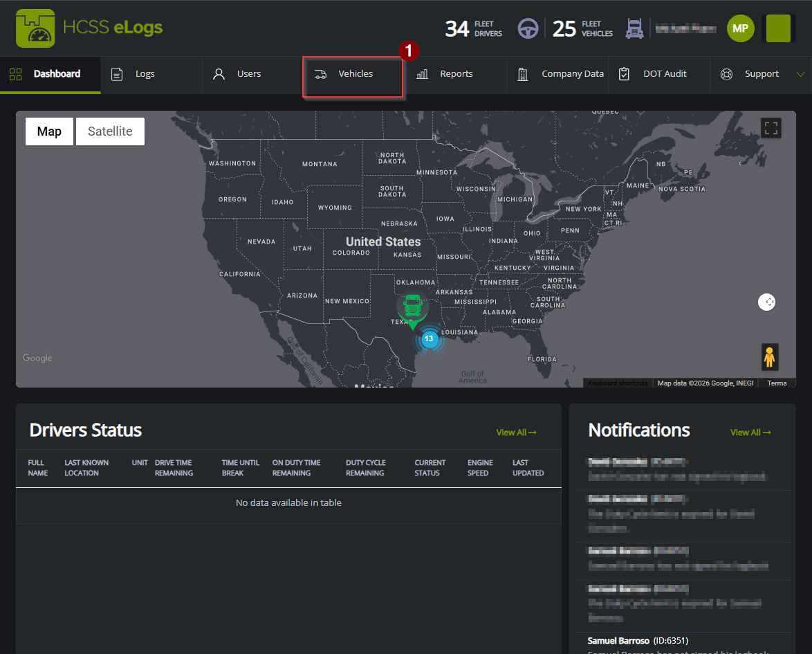Open the MP user avatar
The image size is (812, 654).
click(740, 28)
